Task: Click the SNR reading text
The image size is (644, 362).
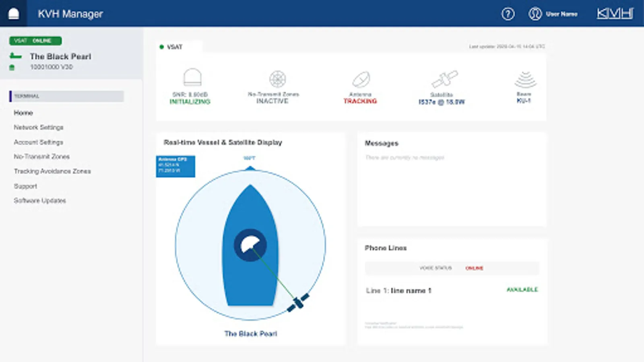Action: coord(190,95)
